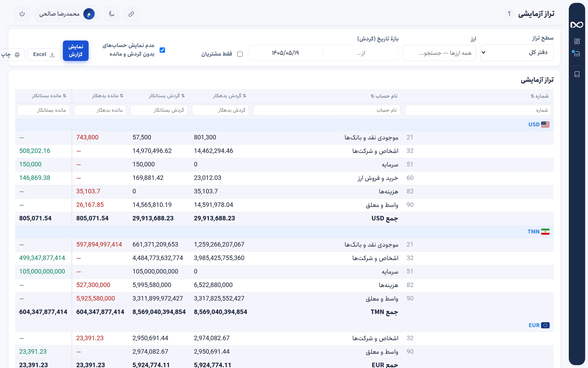Image resolution: width=588 pixels, height=368 pixels.
Task: Select value 146,869.38 in green
Action: [35, 178]
